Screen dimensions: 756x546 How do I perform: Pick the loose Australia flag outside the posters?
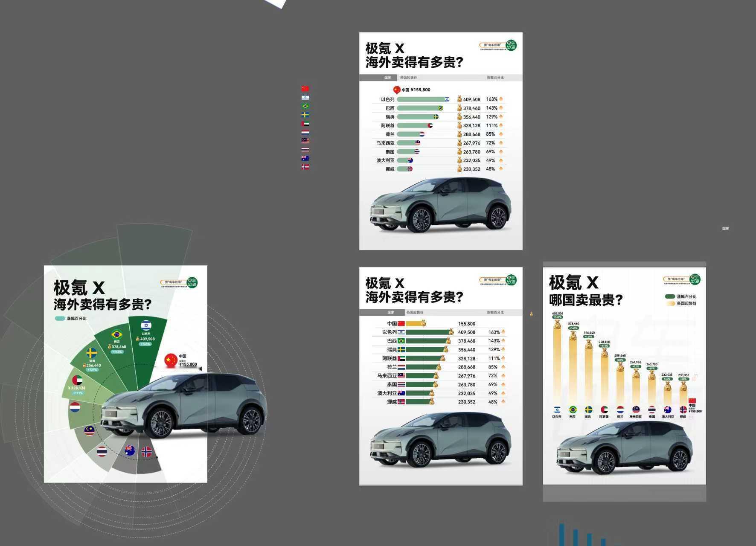pos(305,158)
